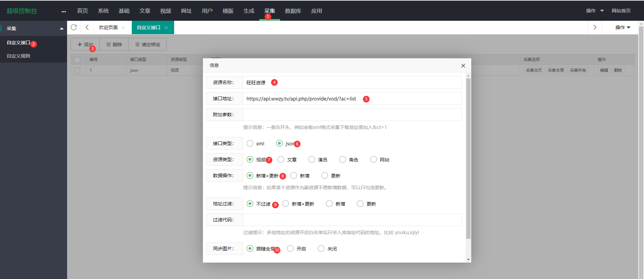This screenshot has height=279, width=644.
Task: Open the 操作 dropdown in tab bar
Action: tap(623, 27)
